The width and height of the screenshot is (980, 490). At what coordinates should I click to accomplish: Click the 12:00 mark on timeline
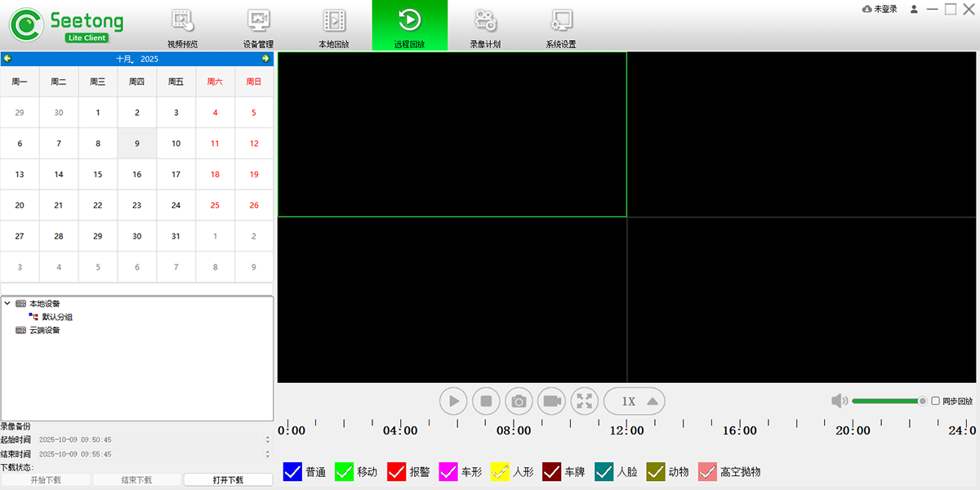[x=626, y=430]
